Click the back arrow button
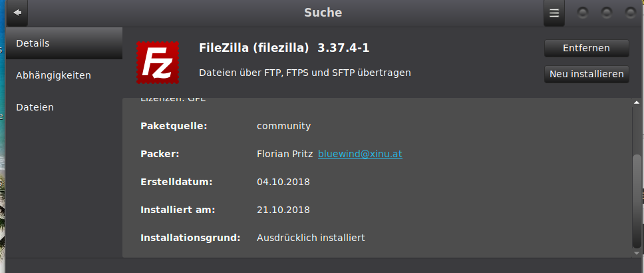644x273 pixels. point(16,13)
